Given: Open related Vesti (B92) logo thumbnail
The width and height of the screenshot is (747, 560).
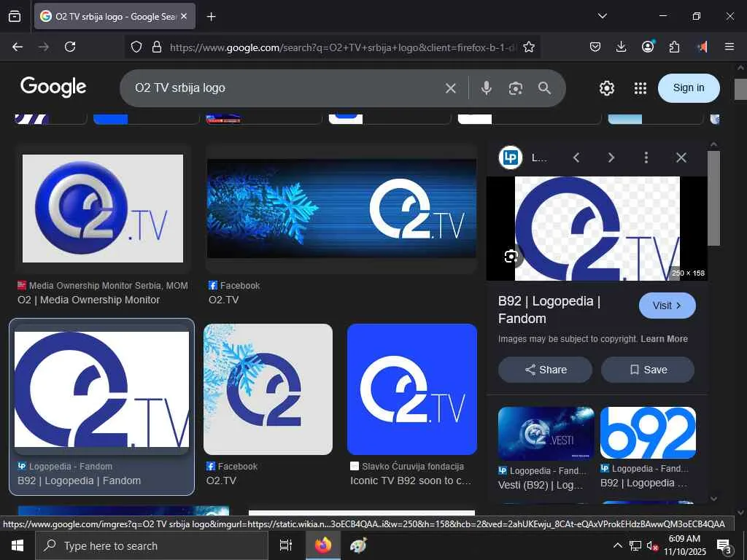Looking at the screenshot, I should (x=546, y=433).
